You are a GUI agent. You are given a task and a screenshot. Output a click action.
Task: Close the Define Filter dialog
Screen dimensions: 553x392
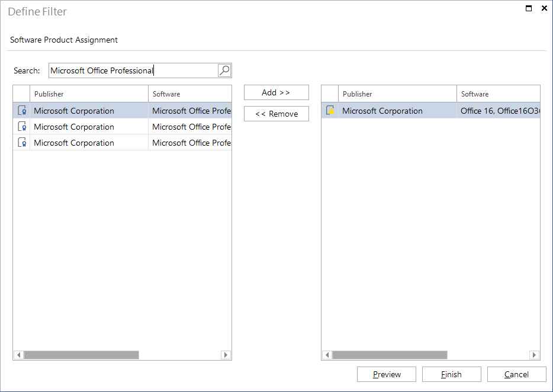tap(544, 8)
